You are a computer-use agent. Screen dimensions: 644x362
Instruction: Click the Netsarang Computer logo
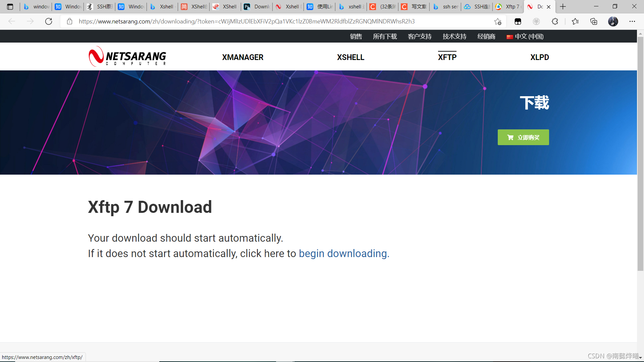[x=127, y=56]
